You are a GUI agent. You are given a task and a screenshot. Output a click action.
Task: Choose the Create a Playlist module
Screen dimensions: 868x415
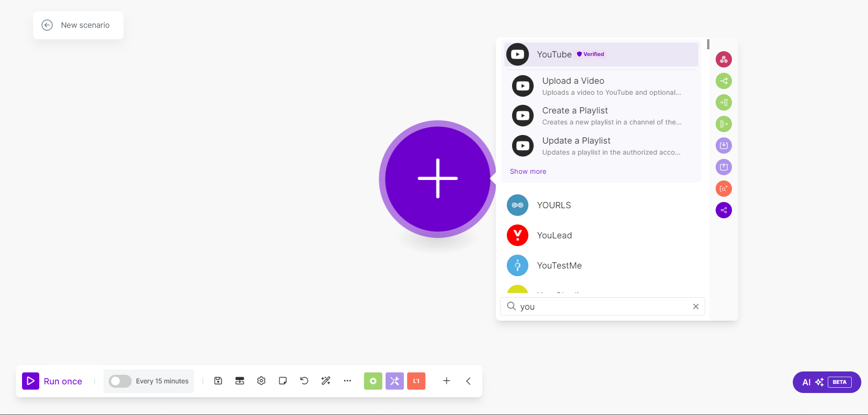tap(601, 116)
